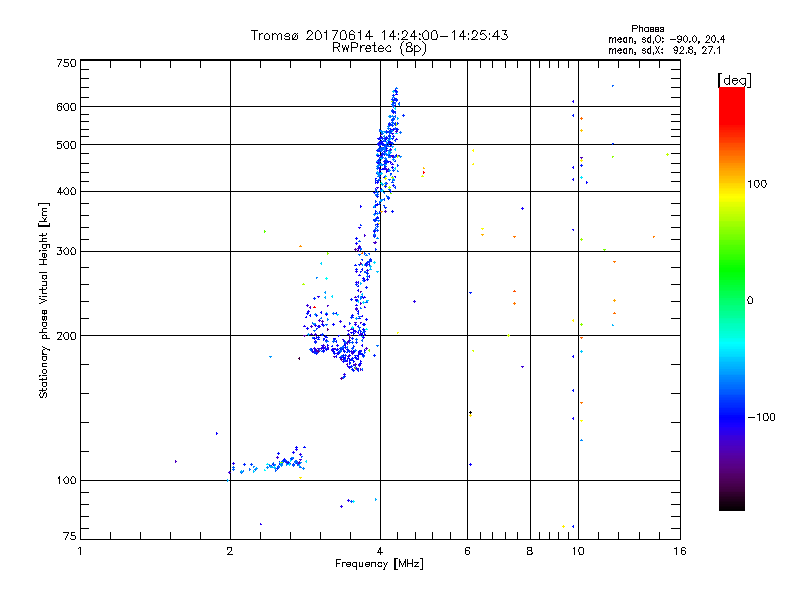Image resolution: width=800 pixels, height=600 pixels.
Task: Click the black bottom of color bar
Action: point(732,503)
